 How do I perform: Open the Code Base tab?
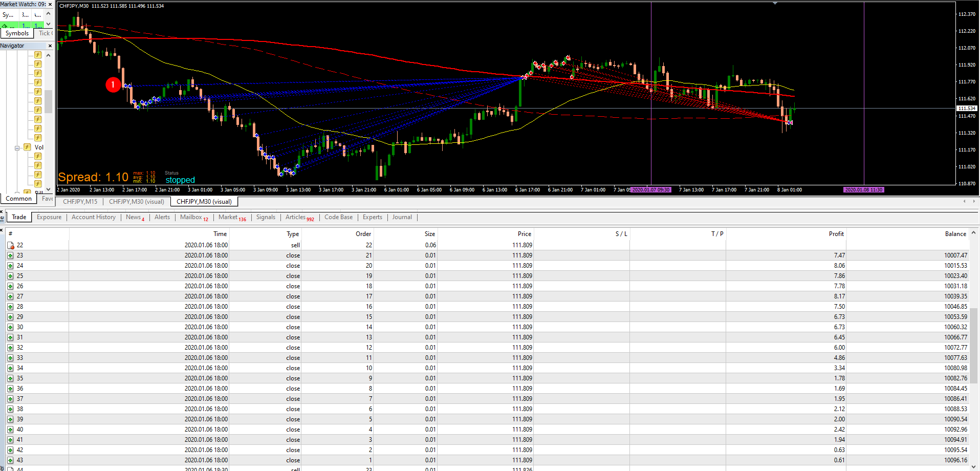click(338, 217)
